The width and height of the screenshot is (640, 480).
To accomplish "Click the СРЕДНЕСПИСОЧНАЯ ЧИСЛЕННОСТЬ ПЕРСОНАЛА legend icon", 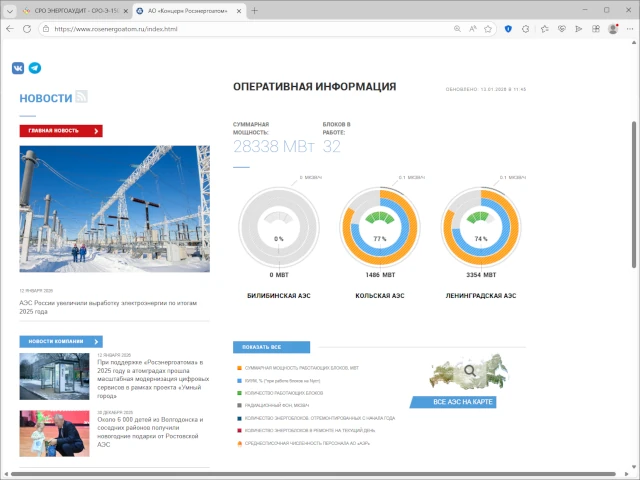I will coord(240,443).
